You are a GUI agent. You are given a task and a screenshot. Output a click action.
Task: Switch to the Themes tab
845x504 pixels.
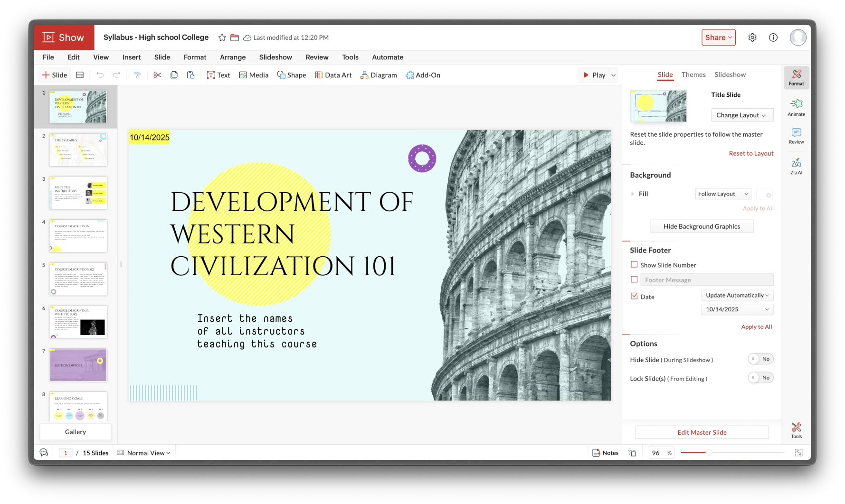click(x=693, y=75)
